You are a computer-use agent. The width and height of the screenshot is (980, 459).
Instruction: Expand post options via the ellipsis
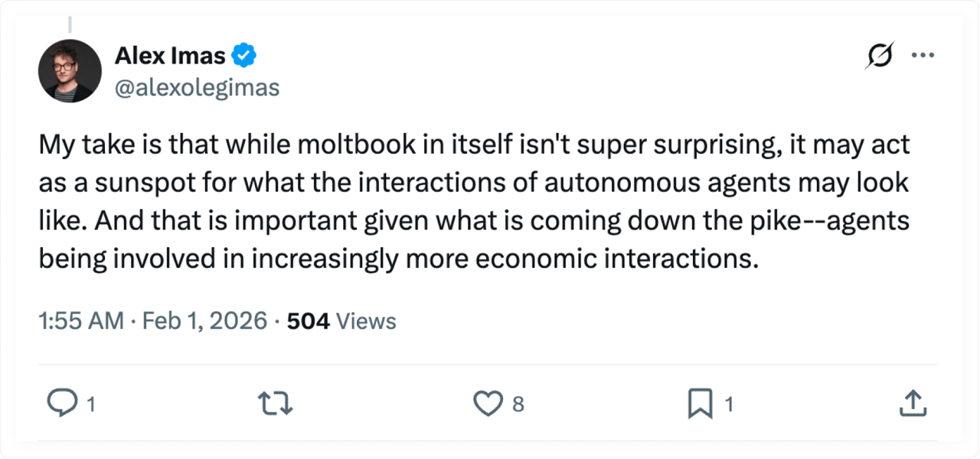[923, 54]
